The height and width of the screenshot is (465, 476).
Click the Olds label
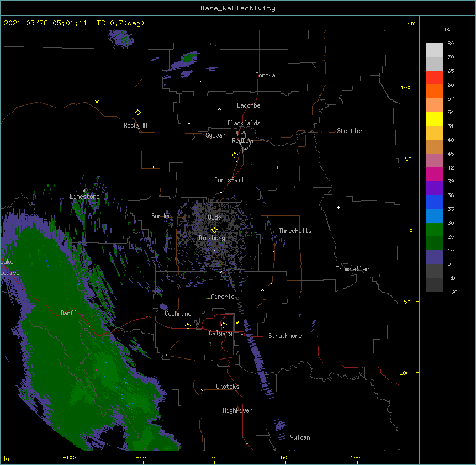[214, 218]
